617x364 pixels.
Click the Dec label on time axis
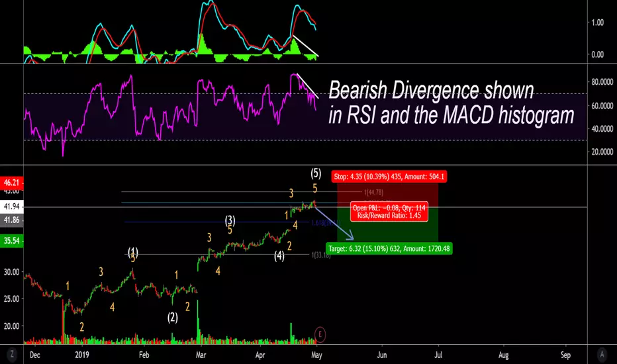pyautogui.click(x=34, y=355)
